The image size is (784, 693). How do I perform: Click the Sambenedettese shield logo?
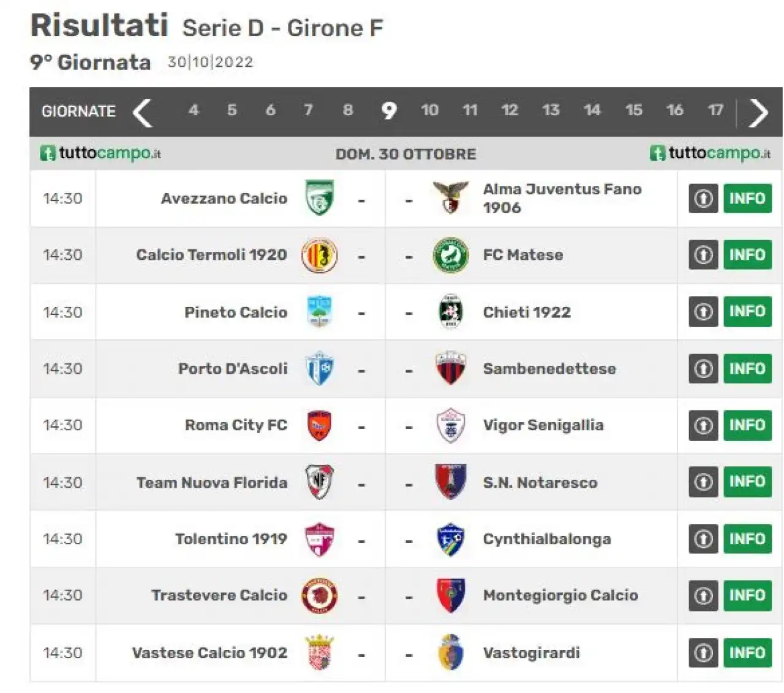(x=450, y=368)
